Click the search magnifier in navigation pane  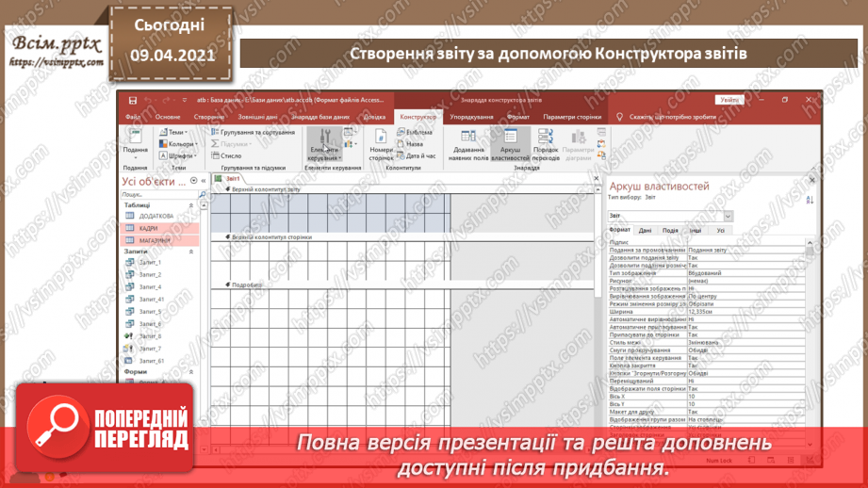(x=202, y=195)
